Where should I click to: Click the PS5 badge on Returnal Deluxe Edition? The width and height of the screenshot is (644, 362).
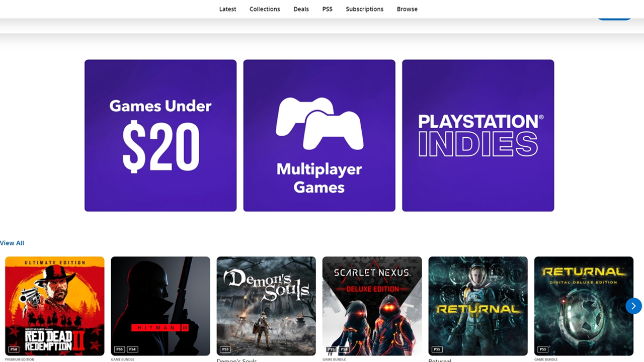click(x=543, y=349)
